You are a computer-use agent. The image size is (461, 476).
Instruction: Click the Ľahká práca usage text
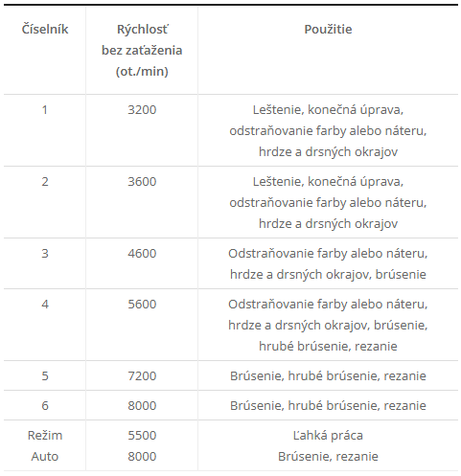tap(328, 436)
